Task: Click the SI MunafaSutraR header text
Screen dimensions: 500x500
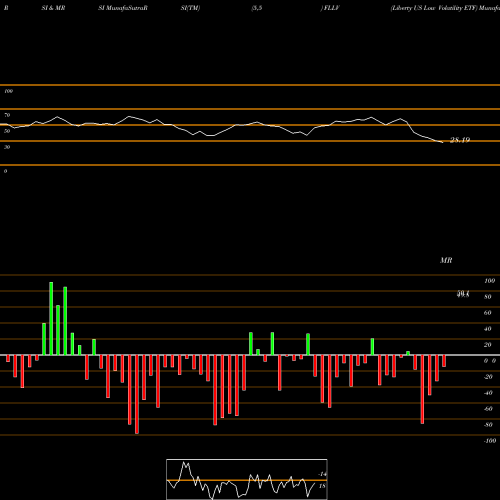Action: [x=123, y=8]
